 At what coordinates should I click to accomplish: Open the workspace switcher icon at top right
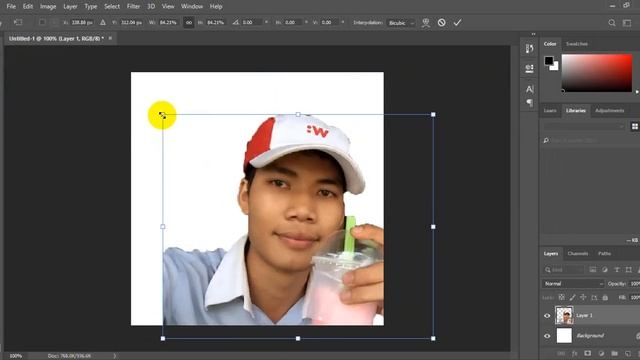(x=627, y=23)
